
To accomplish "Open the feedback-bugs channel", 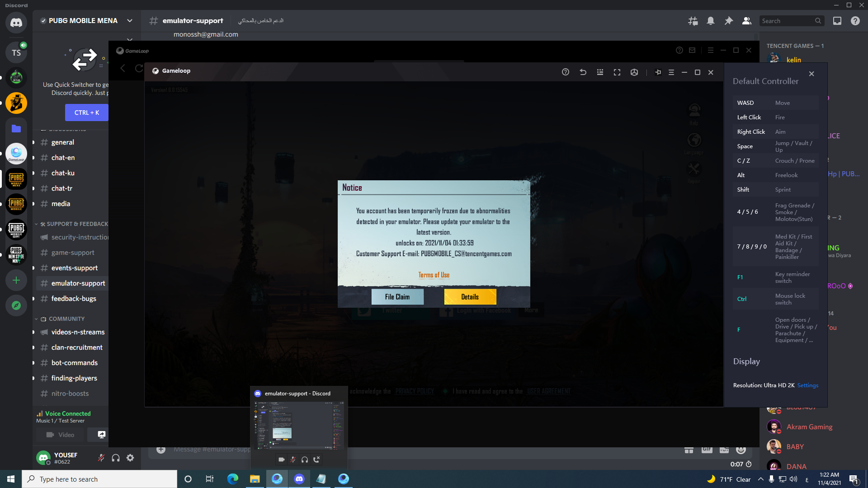I will pyautogui.click(x=74, y=299).
